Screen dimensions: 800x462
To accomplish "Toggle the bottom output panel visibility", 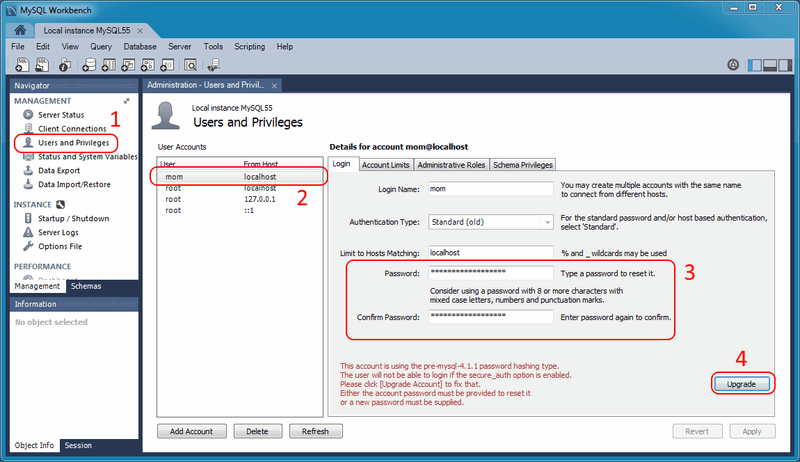I will (x=769, y=65).
